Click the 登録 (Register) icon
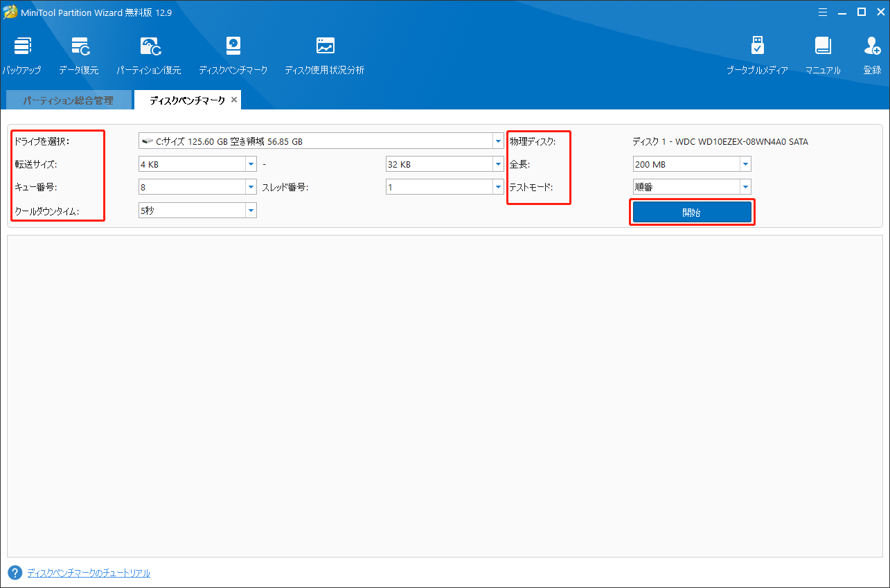 click(872, 56)
